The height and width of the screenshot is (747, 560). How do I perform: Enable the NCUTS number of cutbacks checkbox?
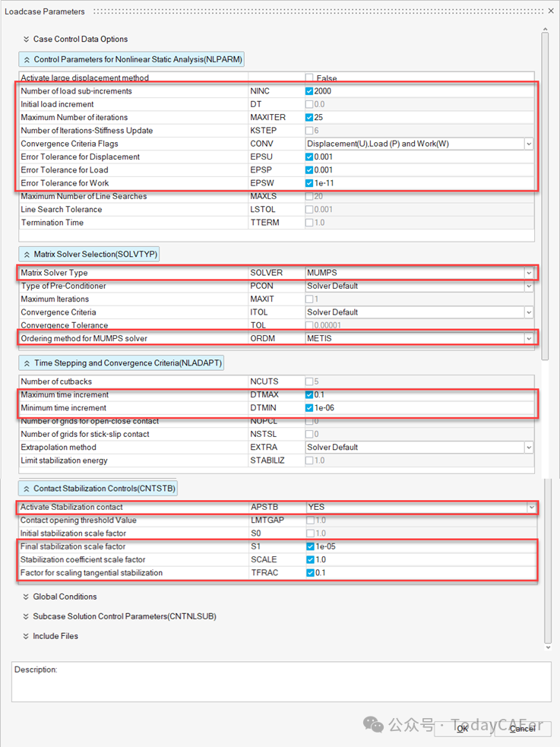tap(309, 381)
